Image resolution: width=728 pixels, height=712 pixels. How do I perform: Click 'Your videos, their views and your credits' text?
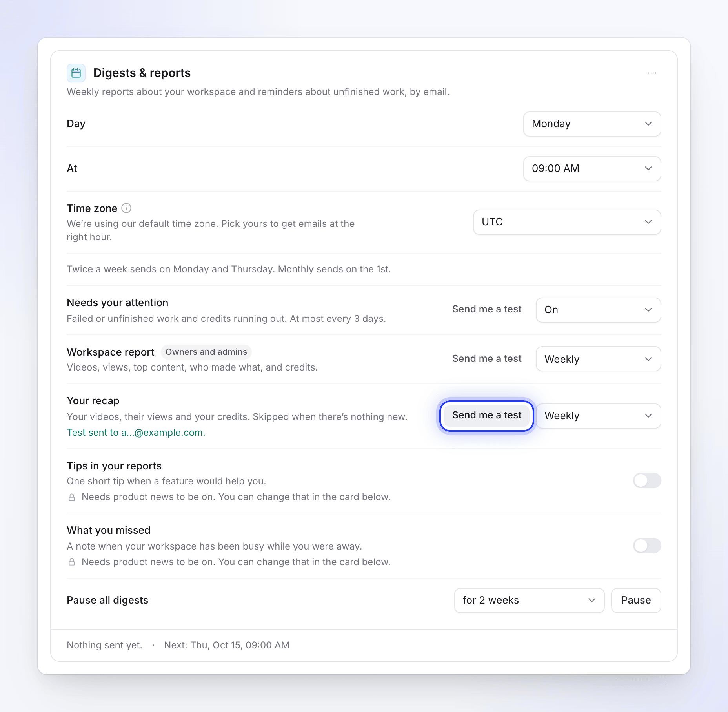[237, 417]
